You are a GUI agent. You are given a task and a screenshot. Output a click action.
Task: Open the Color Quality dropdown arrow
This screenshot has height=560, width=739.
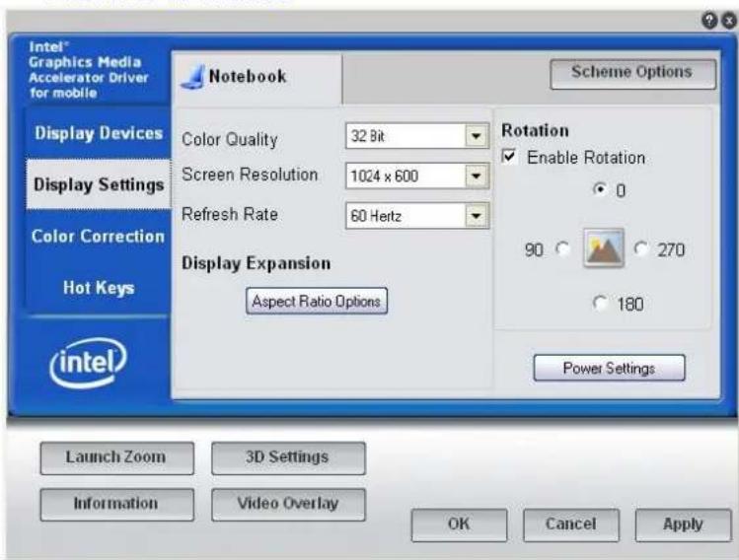(x=476, y=136)
